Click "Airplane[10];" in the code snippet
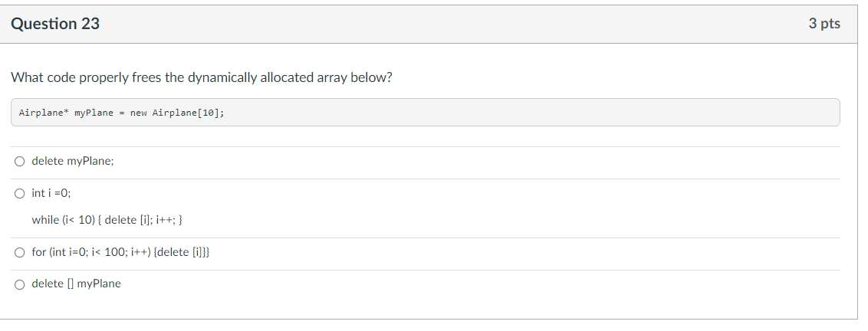868x331 pixels. [188, 113]
